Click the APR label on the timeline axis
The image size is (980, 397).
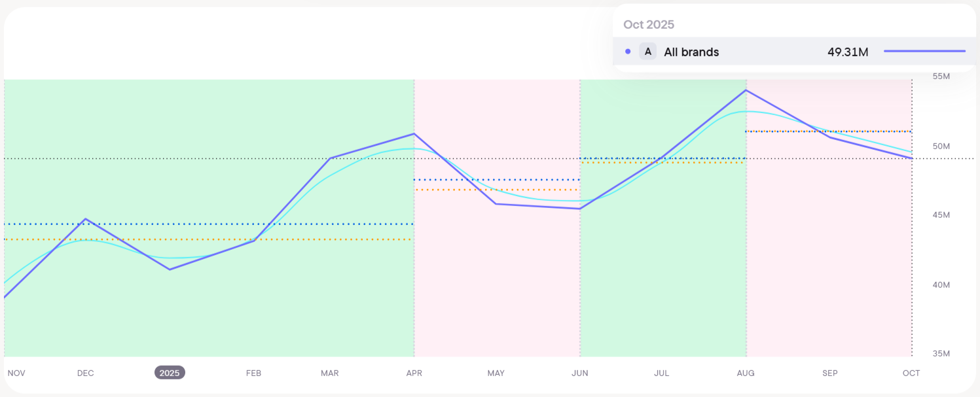coord(414,373)
